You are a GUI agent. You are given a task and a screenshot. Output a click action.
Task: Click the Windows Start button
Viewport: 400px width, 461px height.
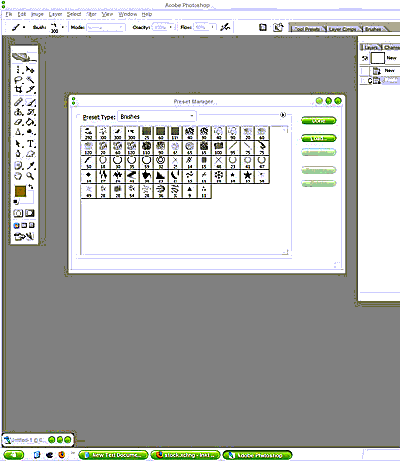point(14,455)
